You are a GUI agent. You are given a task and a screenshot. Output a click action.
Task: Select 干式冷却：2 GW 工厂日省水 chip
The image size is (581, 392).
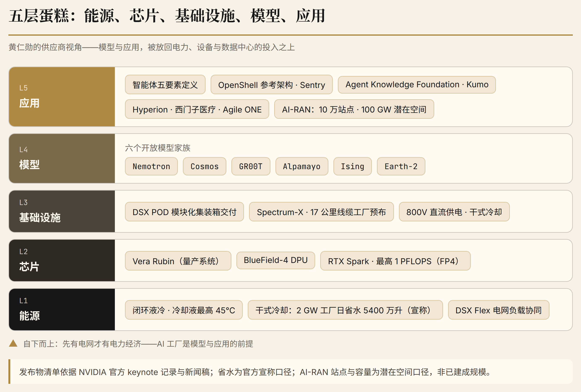[x=345, y=310]
